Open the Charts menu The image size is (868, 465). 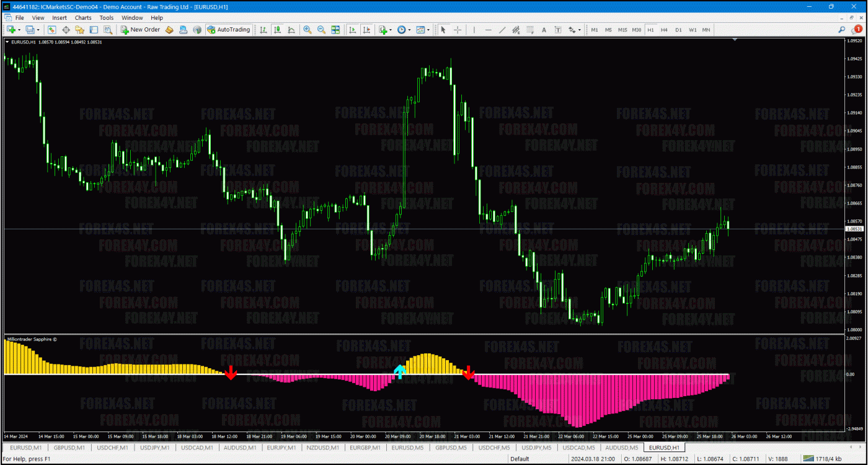82,17
